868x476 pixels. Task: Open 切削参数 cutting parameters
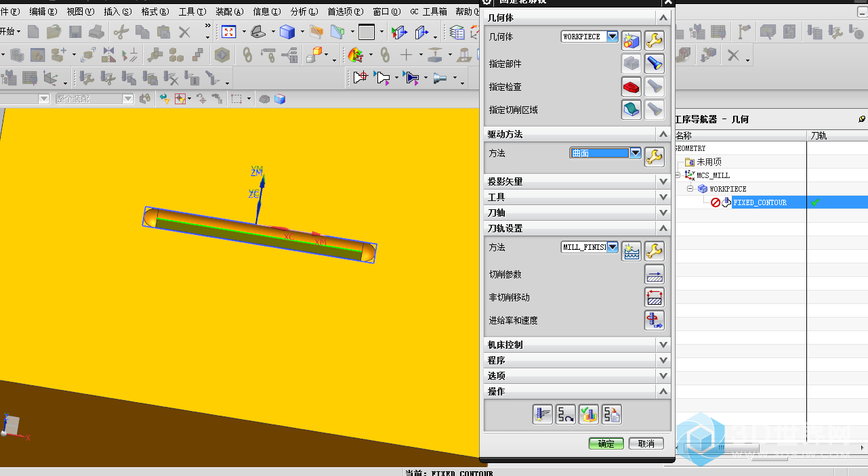click(x=654, y=274)
